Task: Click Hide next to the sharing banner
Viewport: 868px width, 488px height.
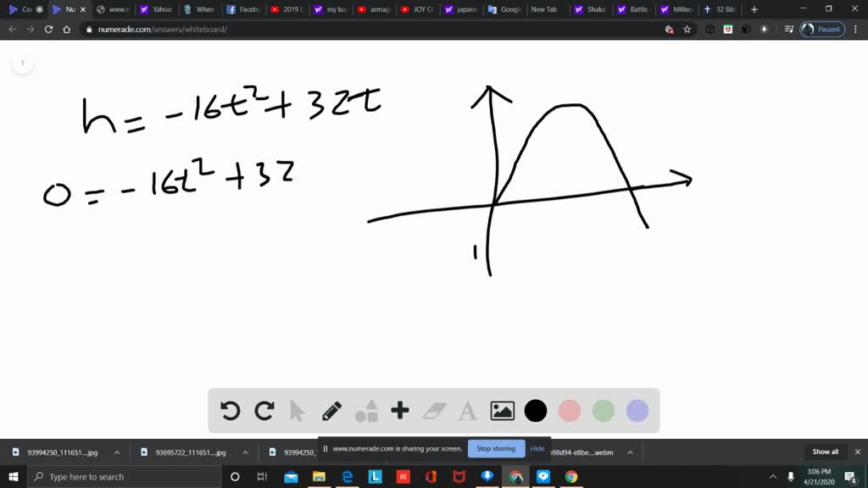Action: tap(537, 448)
